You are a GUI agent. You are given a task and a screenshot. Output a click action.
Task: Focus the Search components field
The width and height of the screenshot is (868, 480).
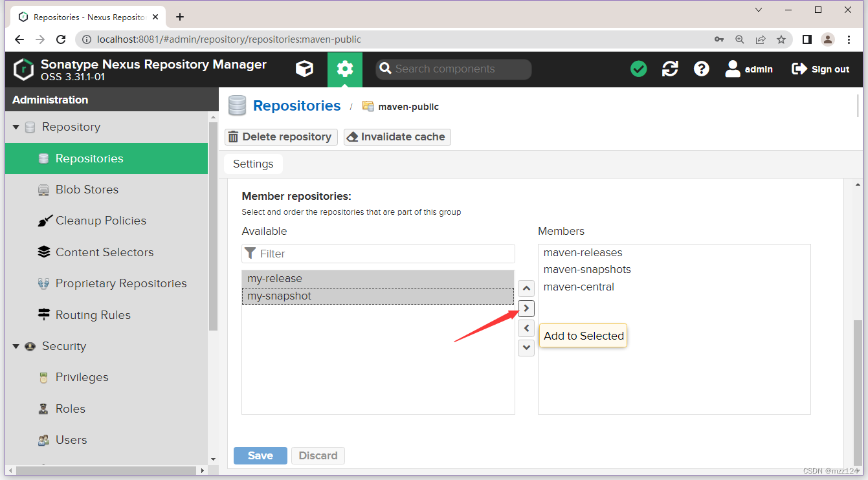point(454,69)
